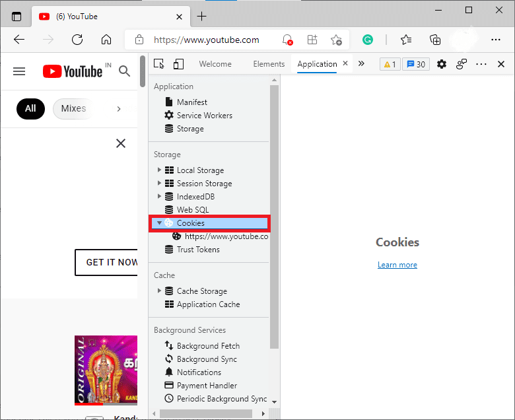Close the DevTools panel
This screenshot has width=515, height=420.
pyautogui.click(x=501, y=64)
